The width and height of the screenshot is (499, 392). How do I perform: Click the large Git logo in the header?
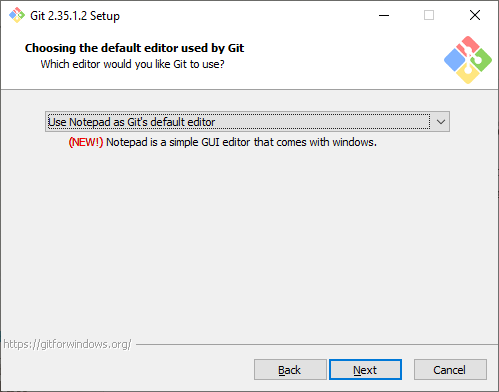pyautogui.click(x=468, y=60)
